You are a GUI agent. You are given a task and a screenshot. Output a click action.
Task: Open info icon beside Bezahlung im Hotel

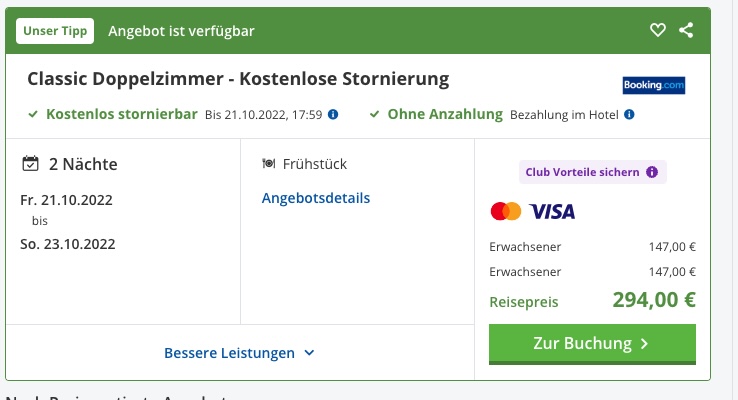(x=629, y=115)
